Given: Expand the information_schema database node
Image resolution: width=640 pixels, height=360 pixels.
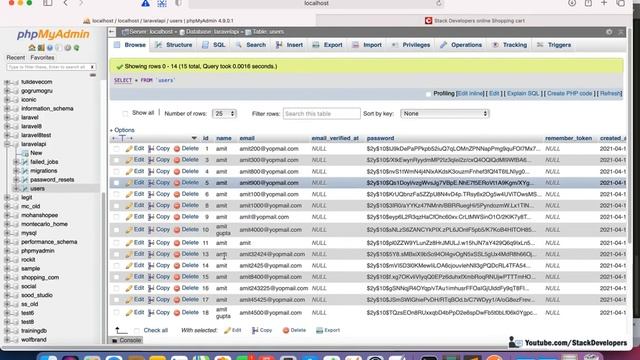Looking at the screenshot, I should click(x=7, y=109).
